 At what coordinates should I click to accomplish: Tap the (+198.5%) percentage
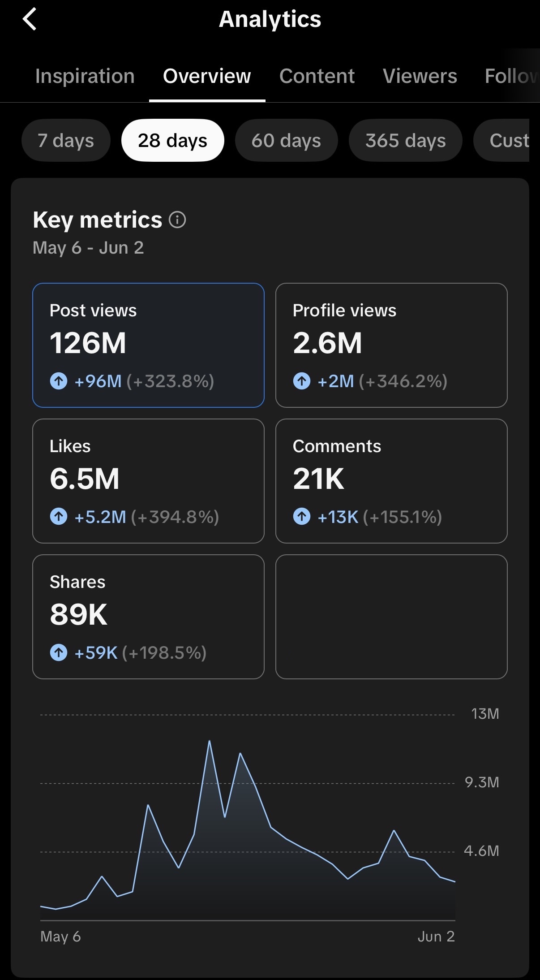point(164,652)
